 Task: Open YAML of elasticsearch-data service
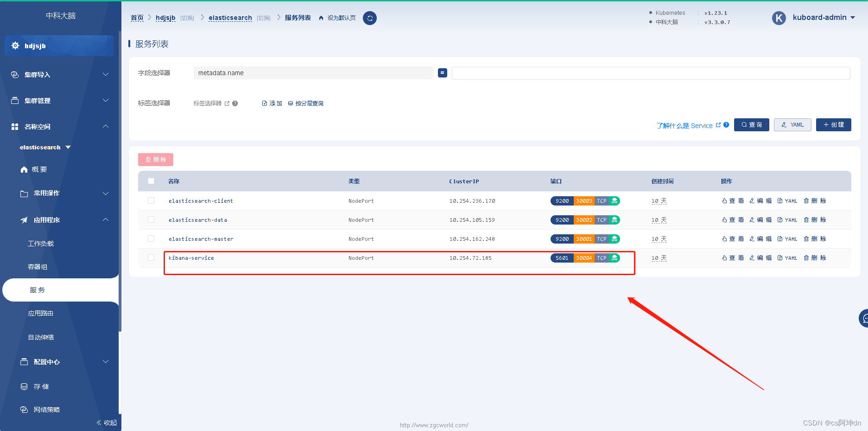[x=787, y=220]
